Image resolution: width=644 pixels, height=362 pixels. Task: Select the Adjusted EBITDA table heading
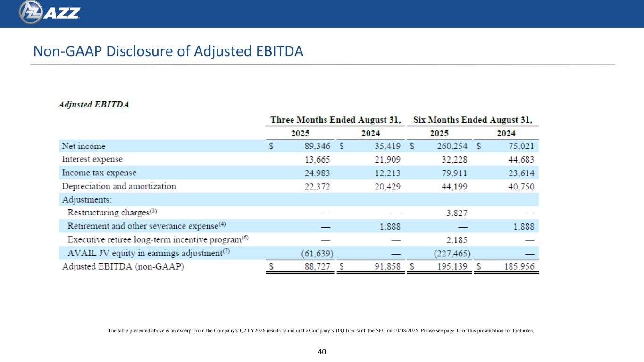point(93,105)
